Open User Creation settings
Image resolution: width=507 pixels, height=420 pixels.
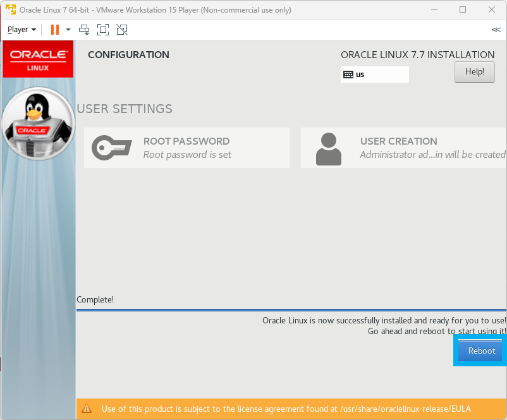[403, 148]
